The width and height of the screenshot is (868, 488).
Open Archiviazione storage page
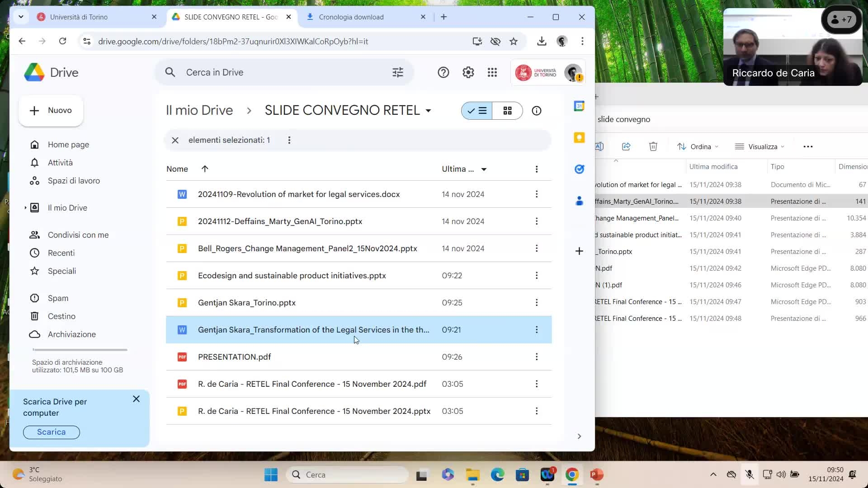72,334
